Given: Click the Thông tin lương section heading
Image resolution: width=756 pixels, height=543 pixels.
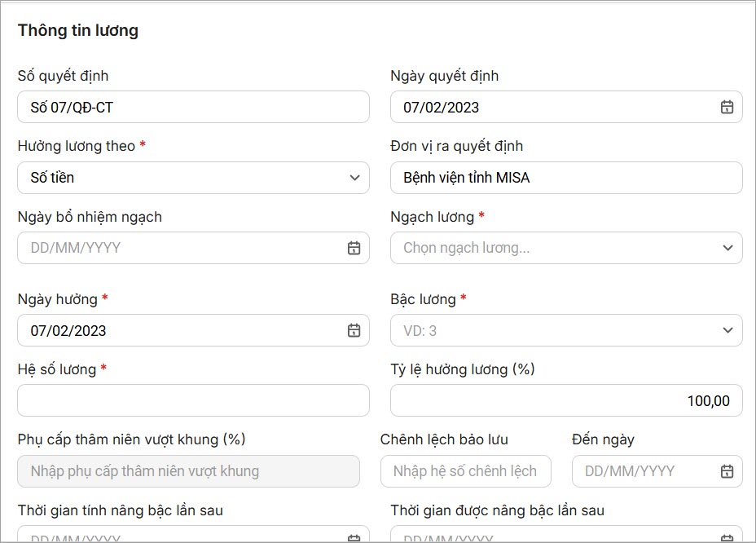Looking at the screenshot, I should click(x=78, y=30).
